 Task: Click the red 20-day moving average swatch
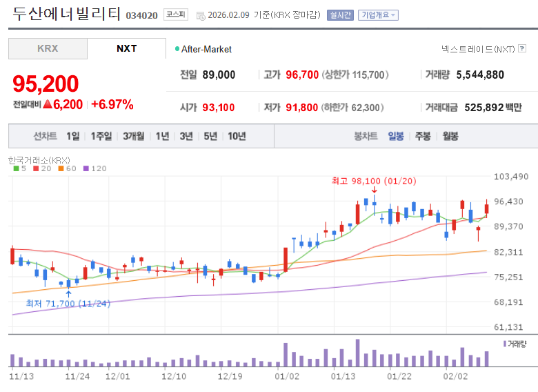click(36, 168)
